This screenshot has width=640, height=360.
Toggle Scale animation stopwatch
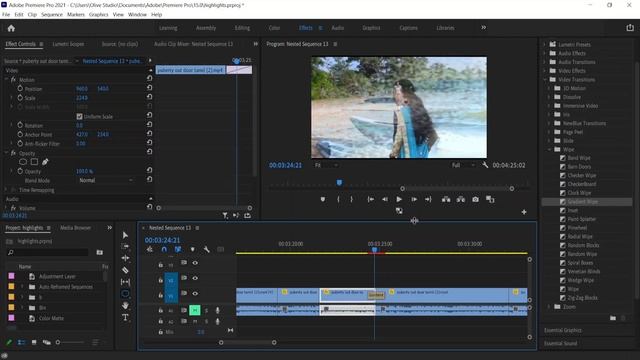20,98
